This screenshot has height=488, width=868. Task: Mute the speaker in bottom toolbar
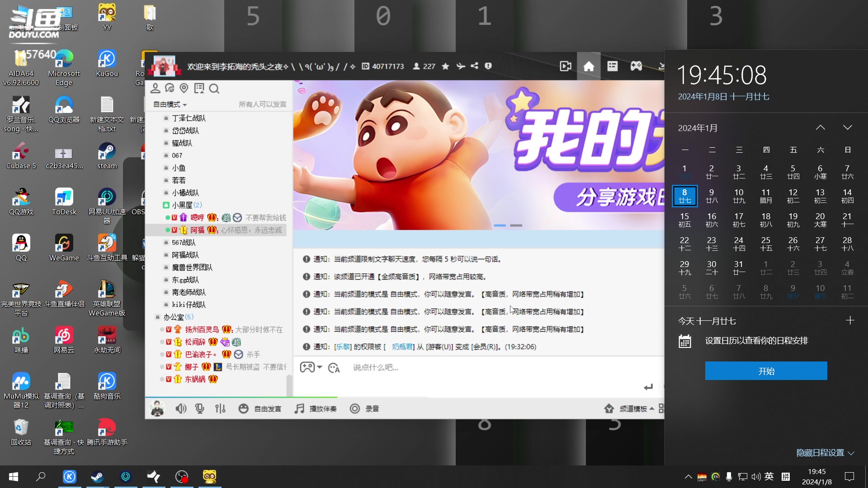[x=181, y=408]
